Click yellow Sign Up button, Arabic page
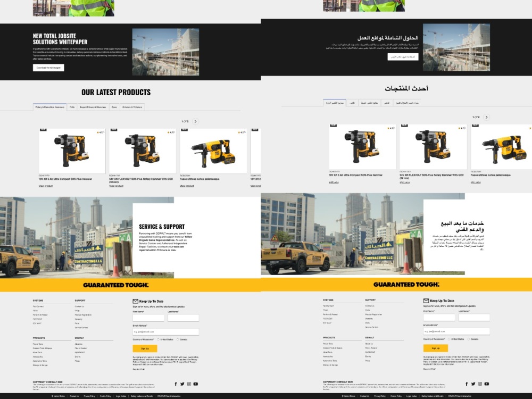 (x=436, y=348)
